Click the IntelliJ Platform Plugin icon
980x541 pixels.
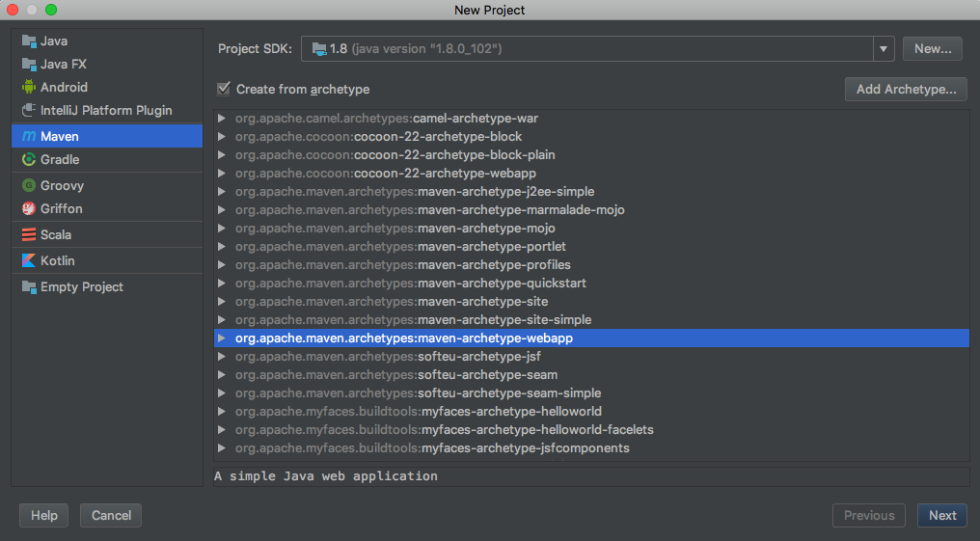pos(29,111)
